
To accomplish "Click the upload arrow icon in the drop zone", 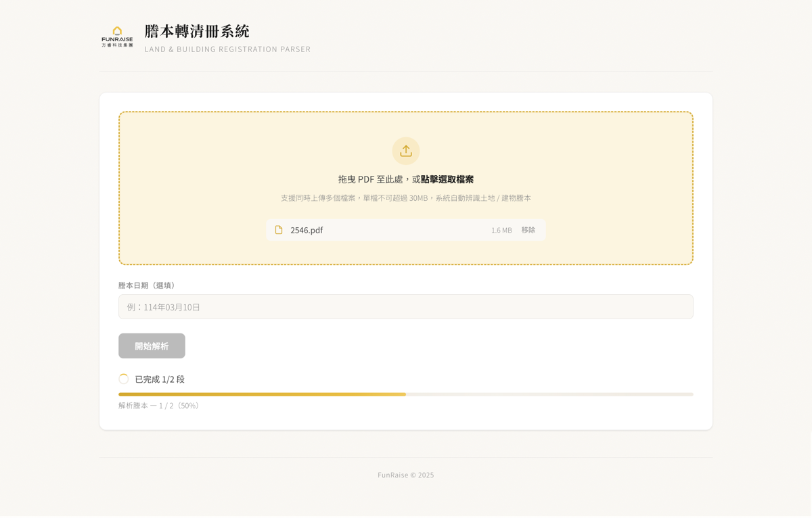I will click(406, 151).
